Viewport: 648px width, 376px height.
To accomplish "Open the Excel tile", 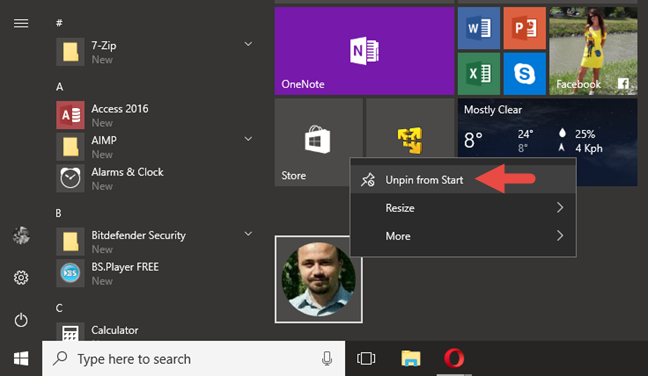I will (479, 74).
